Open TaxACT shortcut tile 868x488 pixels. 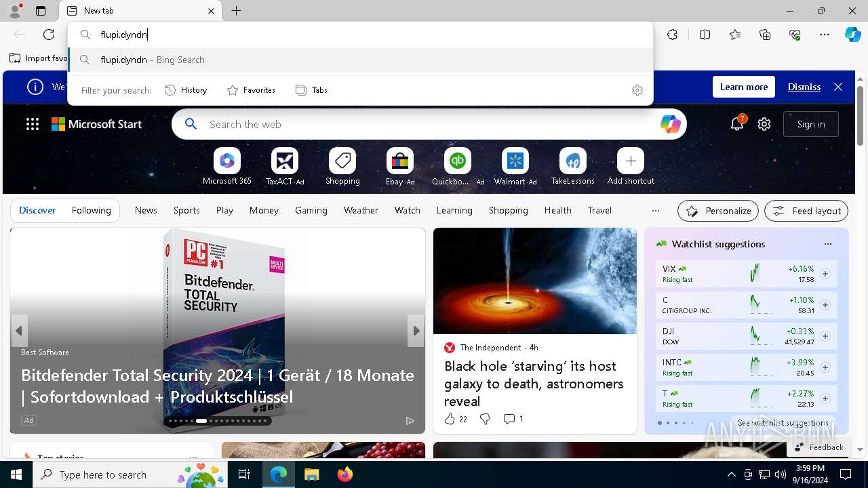(285, 167)
